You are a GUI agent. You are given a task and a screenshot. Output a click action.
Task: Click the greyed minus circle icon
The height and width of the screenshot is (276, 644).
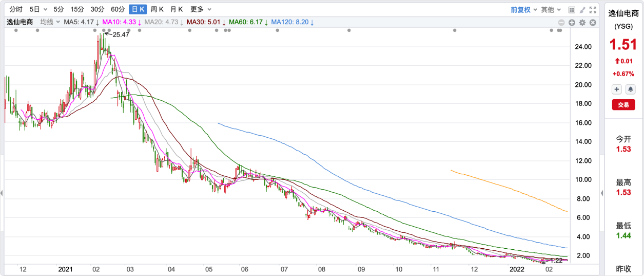[x=562, y=23]
